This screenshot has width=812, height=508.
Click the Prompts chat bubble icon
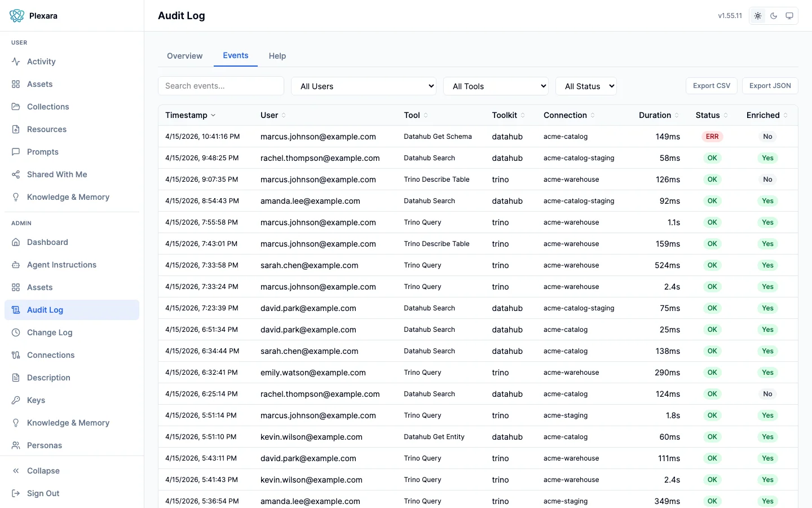[16, 152]
